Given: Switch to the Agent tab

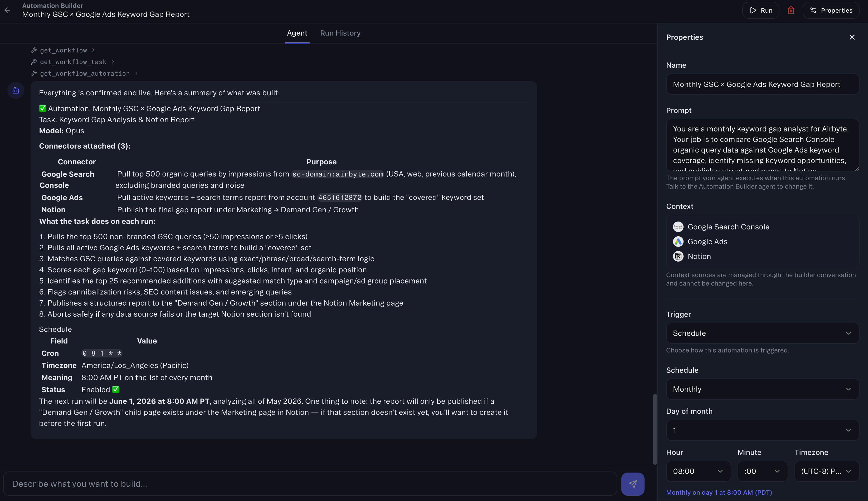Looking at the screenshot, I should pyautogui.click(x=297, y=33).
